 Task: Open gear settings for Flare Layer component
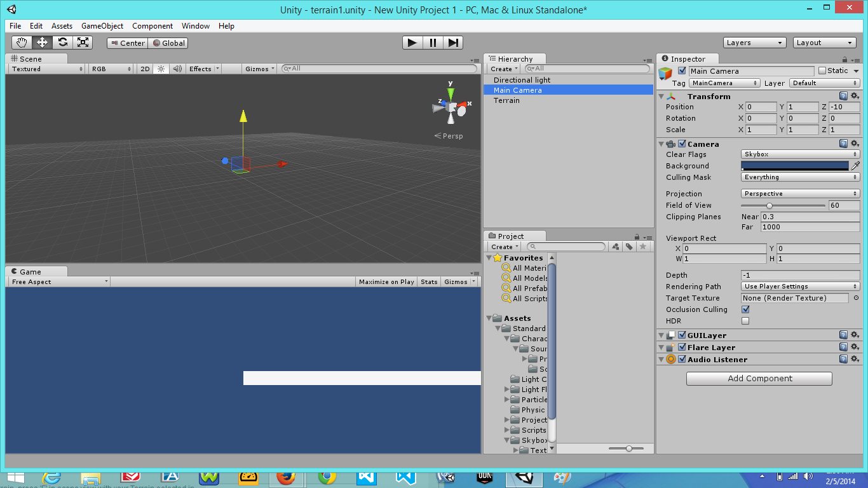(855, 347)
